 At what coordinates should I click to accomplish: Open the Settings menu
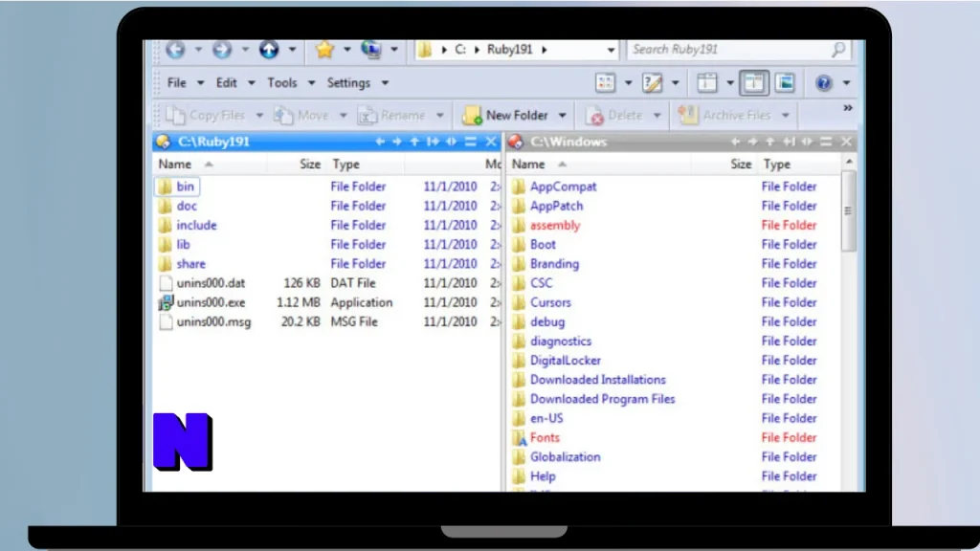pyautogui.click(x=348, y=82)
